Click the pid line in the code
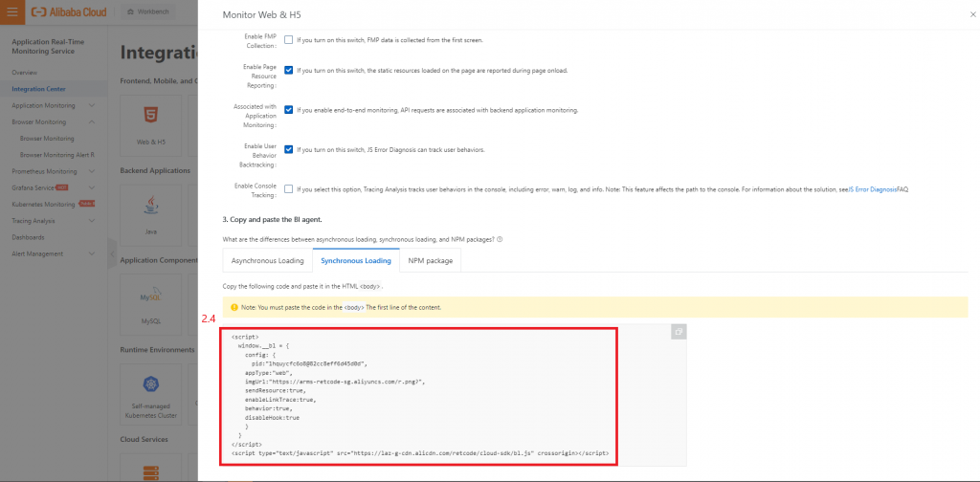The width and height of the screenshot is (980, 482). tap(309, 362)
